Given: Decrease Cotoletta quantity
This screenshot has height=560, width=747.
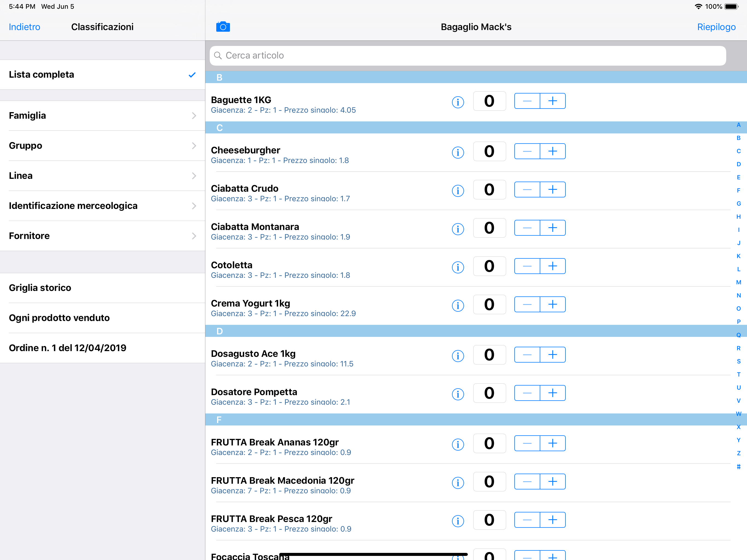Looking at the screenshot, I should [x=527, y=266].
